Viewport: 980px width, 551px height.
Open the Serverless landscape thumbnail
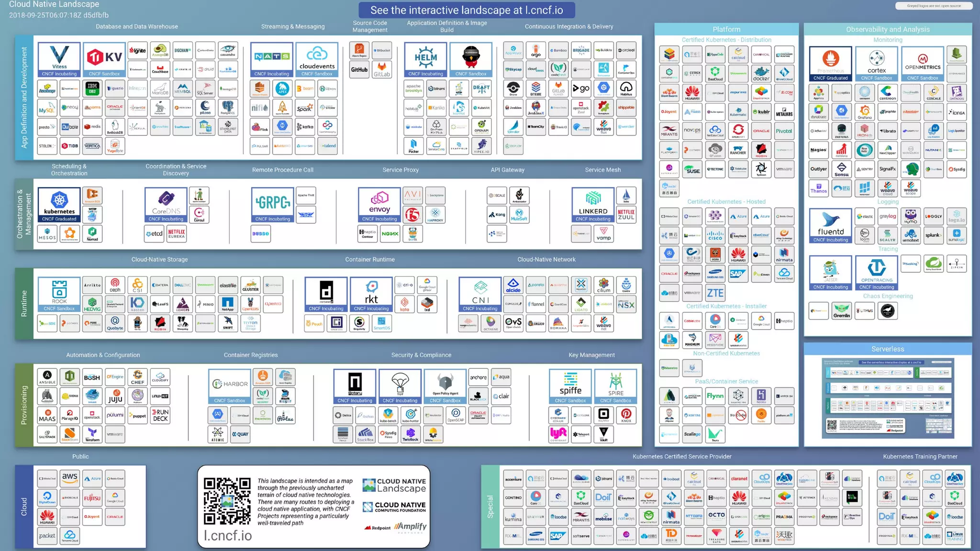coord(888,398)
